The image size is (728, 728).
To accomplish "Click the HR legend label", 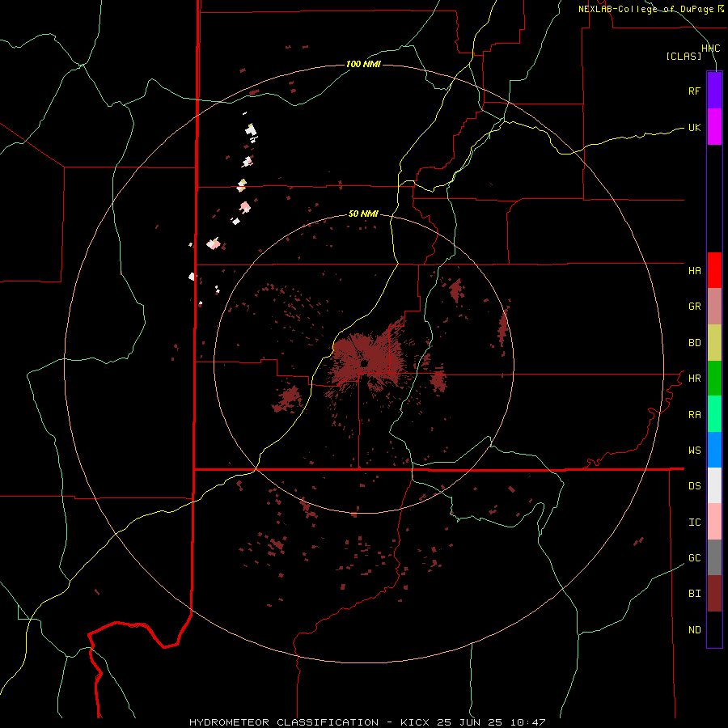I will (x=694, y=379).
